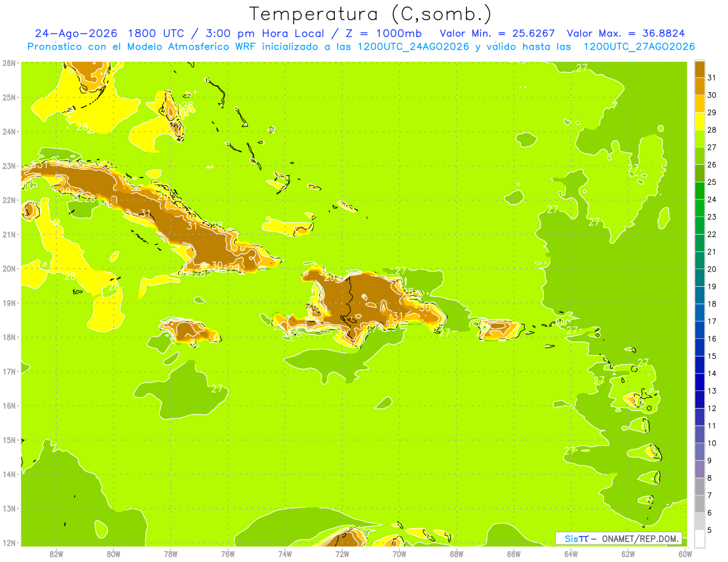Click the "20N" latitude axis label

click(9, 269)
